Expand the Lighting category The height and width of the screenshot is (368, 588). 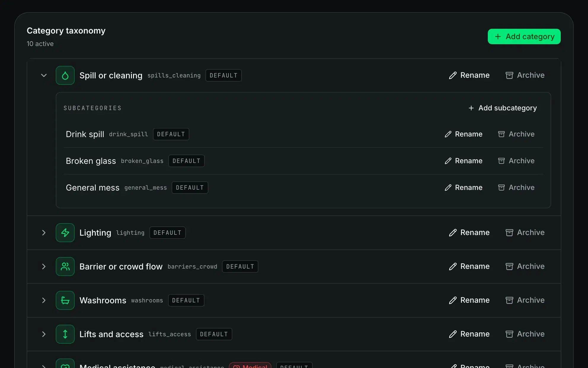(44, 233)
